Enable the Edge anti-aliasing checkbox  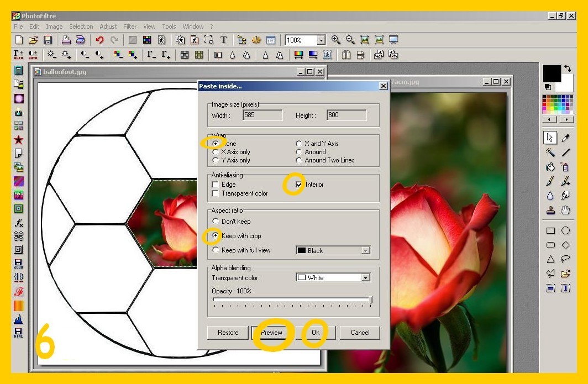point(216,185)
